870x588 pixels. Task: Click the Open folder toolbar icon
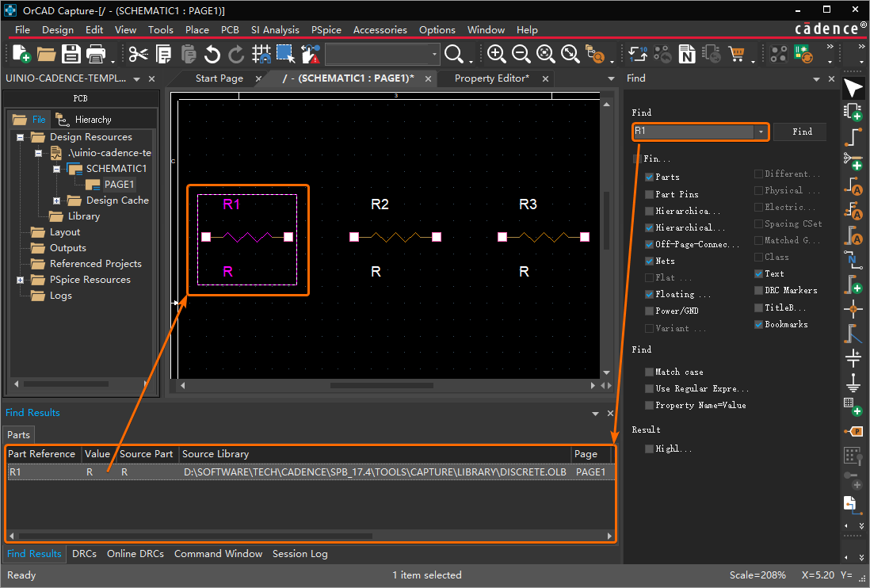(47, 54)
